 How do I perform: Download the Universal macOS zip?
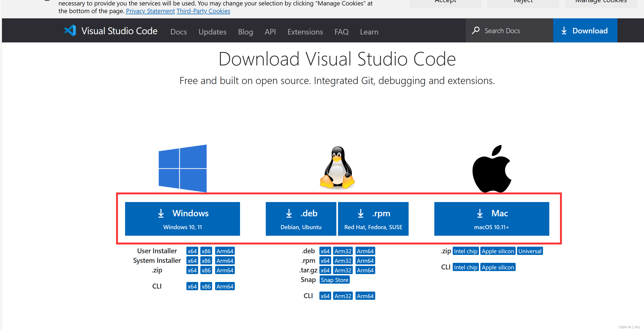530,251
